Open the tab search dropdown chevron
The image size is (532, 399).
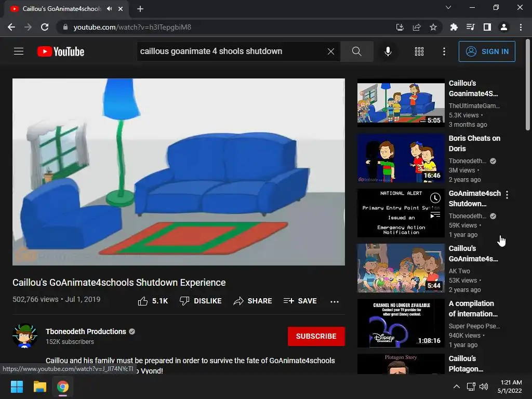coord(448,7)
